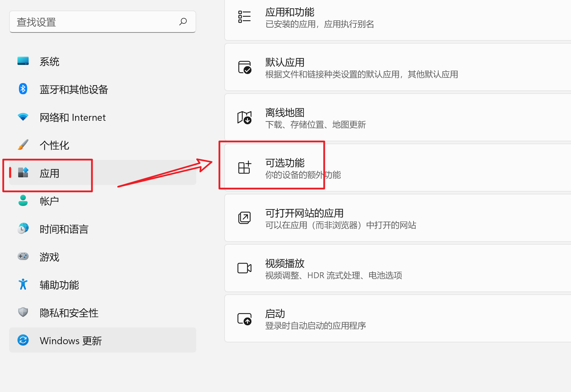Click the 辅助功能 accessibility figure icon
The width and height of the screenshot is (571, 392).
point(23,284)
